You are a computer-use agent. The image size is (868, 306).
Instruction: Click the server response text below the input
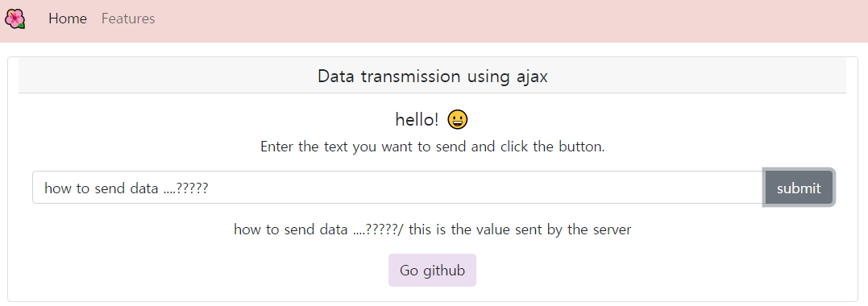pyautogui.click(x=432, y=229)
